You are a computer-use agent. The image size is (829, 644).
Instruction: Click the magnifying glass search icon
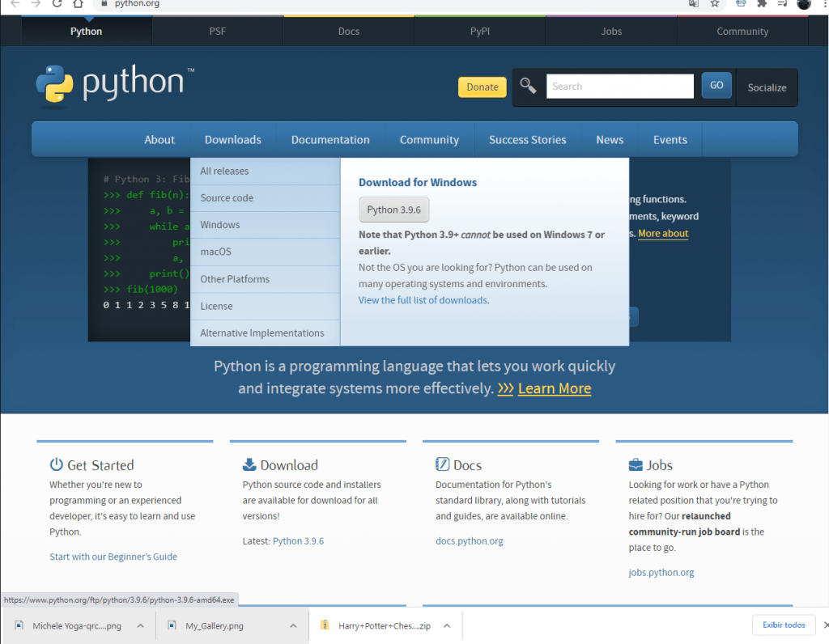point(528,86)
